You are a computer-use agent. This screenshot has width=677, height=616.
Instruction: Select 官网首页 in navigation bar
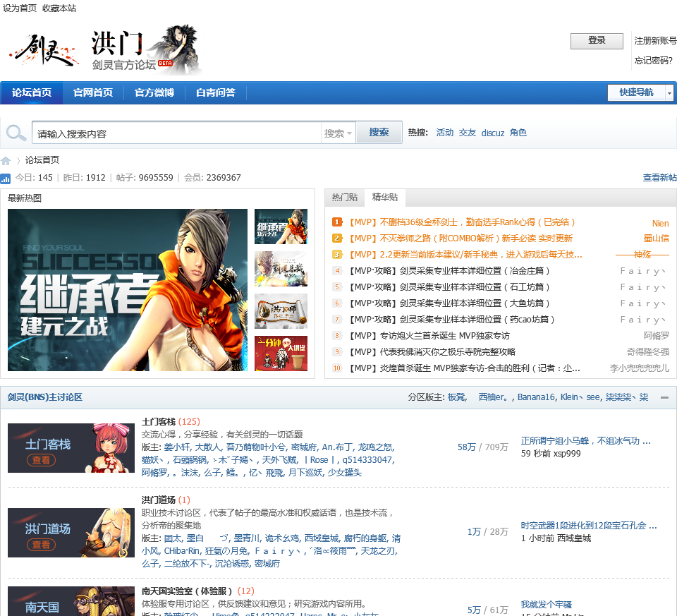[x=93, y=92]
